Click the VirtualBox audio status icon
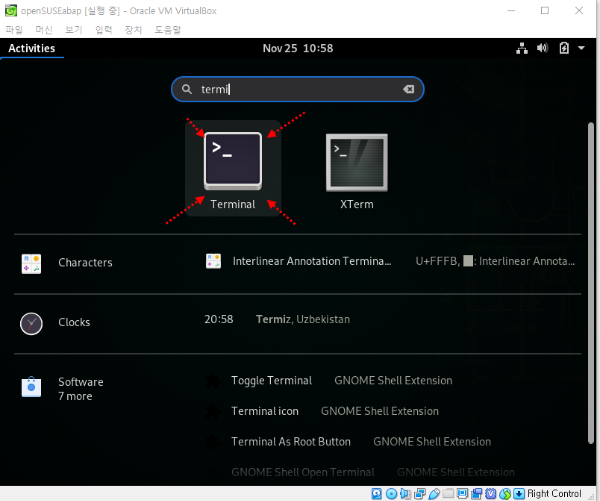Viewport: 600px width, 501px height. (x=405, y=494)
